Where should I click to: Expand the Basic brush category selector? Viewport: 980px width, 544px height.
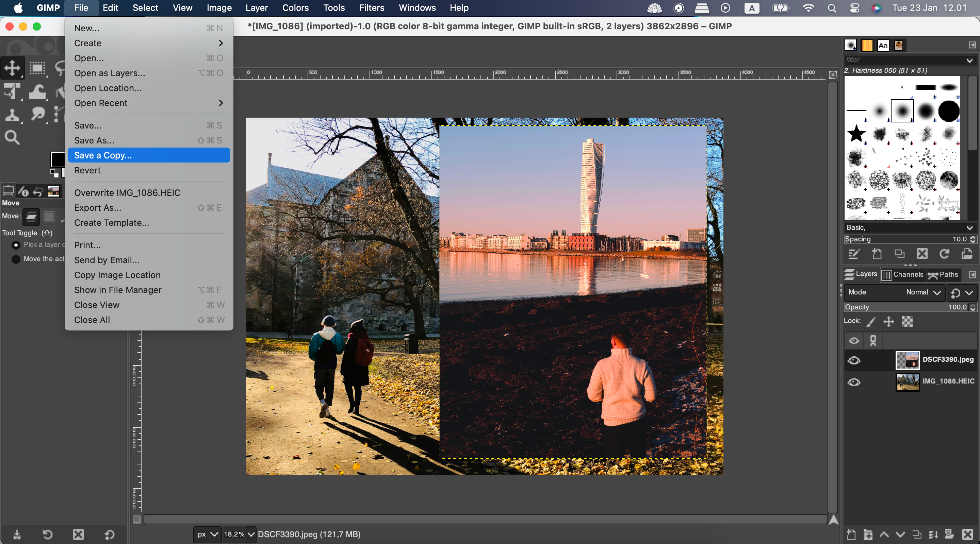(909, 227)
